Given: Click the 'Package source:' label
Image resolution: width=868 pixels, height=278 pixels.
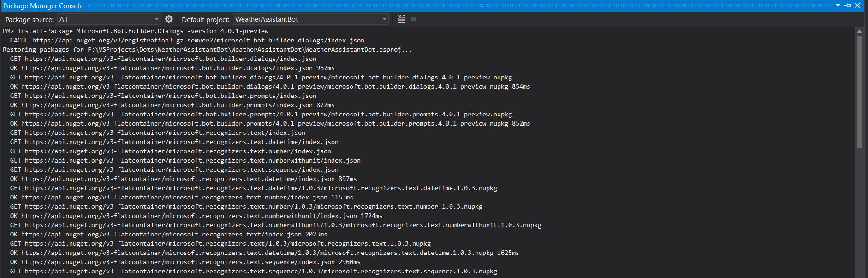Looking at the screenshot, I should pyautogui.click(x=30, y=19).
